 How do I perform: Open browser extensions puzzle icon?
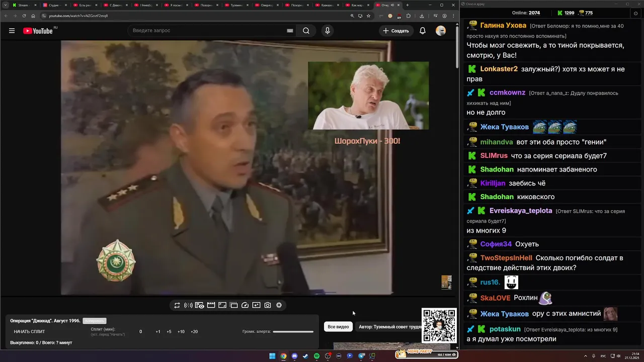[408, 16]
